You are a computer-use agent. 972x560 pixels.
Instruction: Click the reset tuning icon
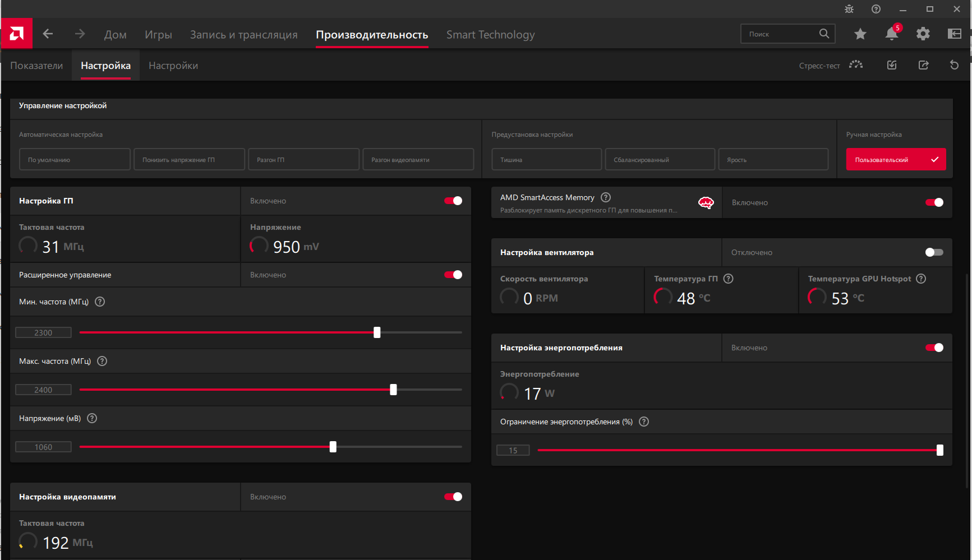[x=955, y=65]
